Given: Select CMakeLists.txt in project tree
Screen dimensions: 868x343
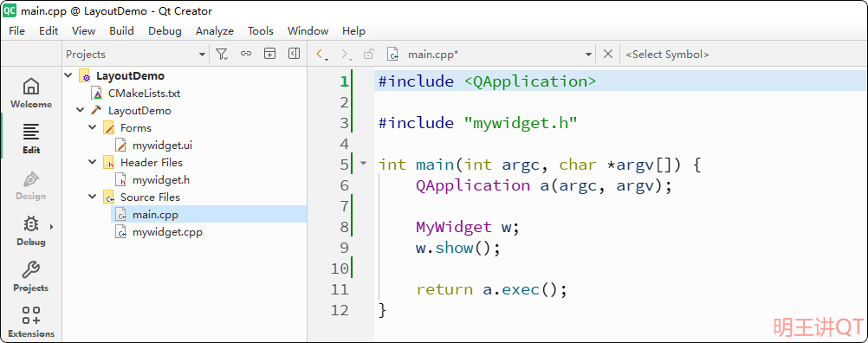Looking at the screenshot, I should (144, 94).
